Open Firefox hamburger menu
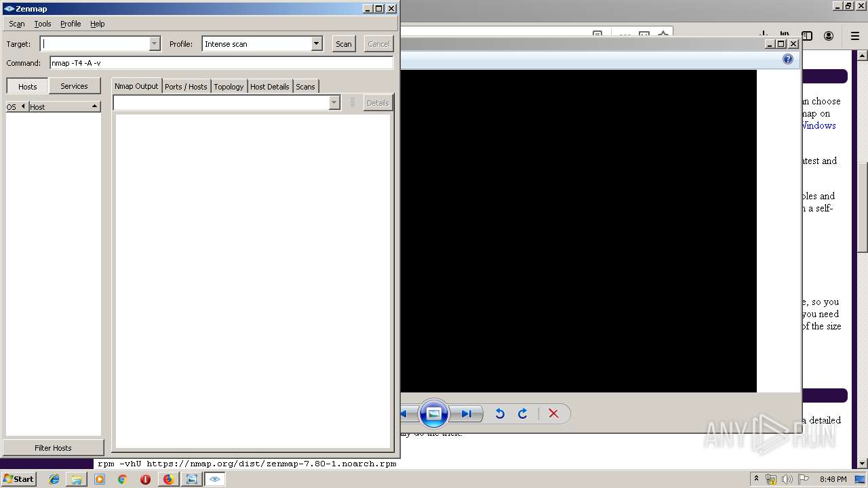The image size is (868, 488). click(855, 36)
